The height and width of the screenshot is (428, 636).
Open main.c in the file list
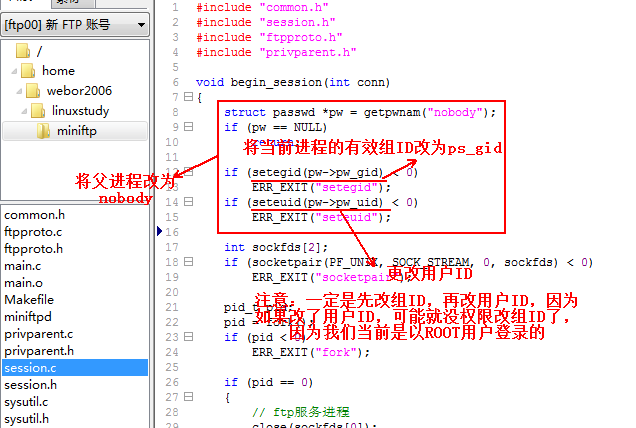[23, 266]
